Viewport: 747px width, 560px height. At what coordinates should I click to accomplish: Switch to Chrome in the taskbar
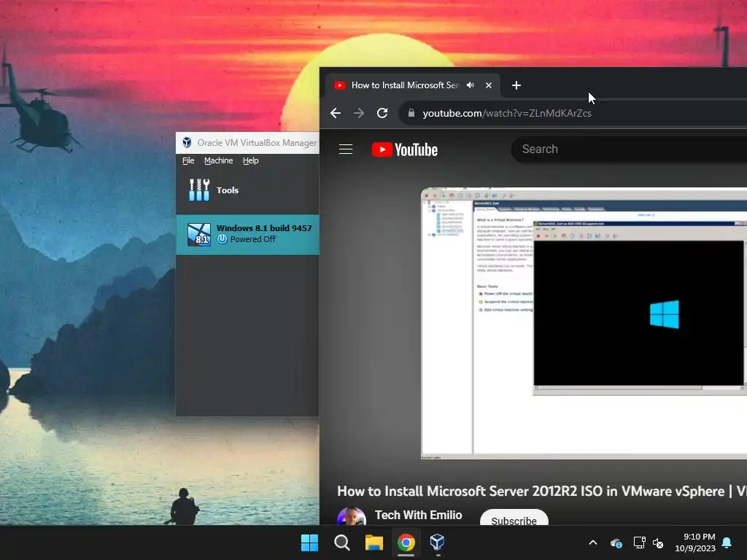click(406, 542)
